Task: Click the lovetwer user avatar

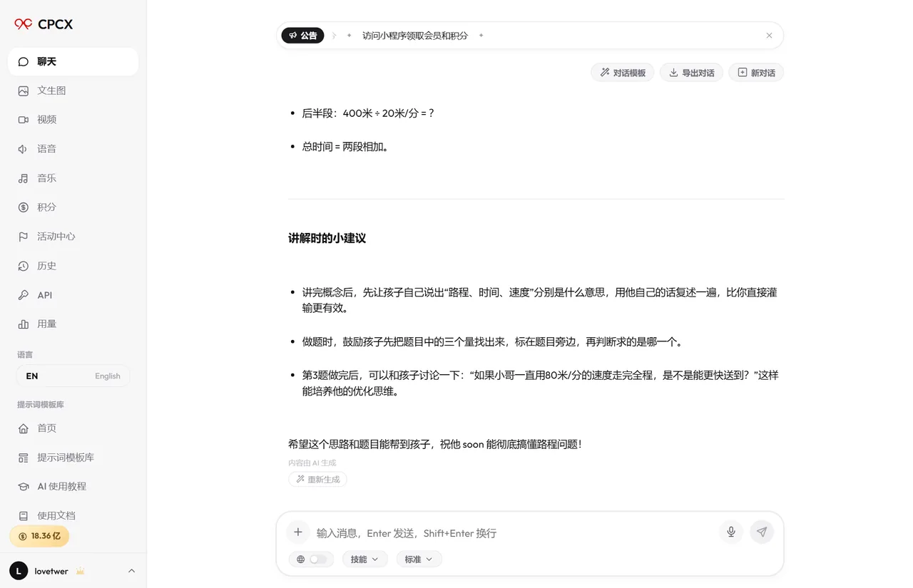Action: coord(19,571)
